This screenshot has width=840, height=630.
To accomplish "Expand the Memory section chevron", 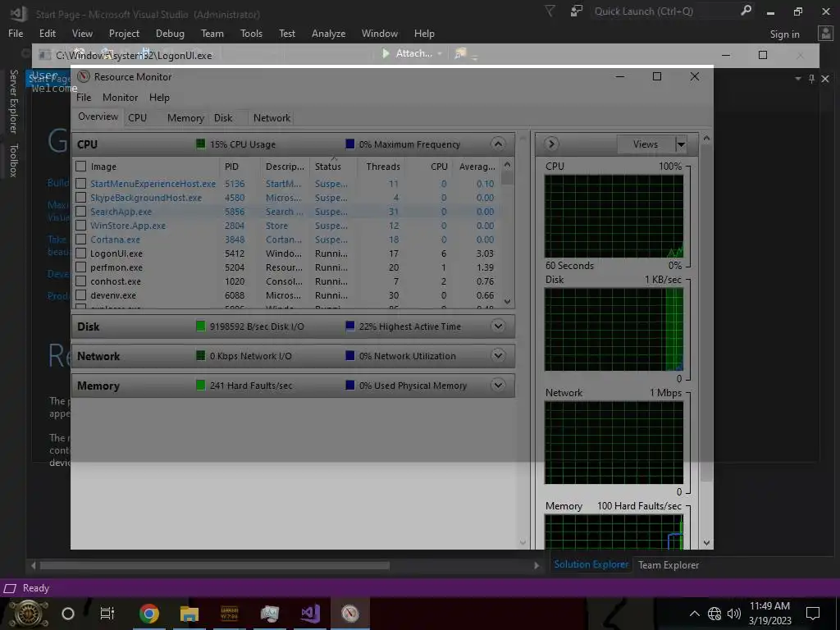I will [498, 386].
